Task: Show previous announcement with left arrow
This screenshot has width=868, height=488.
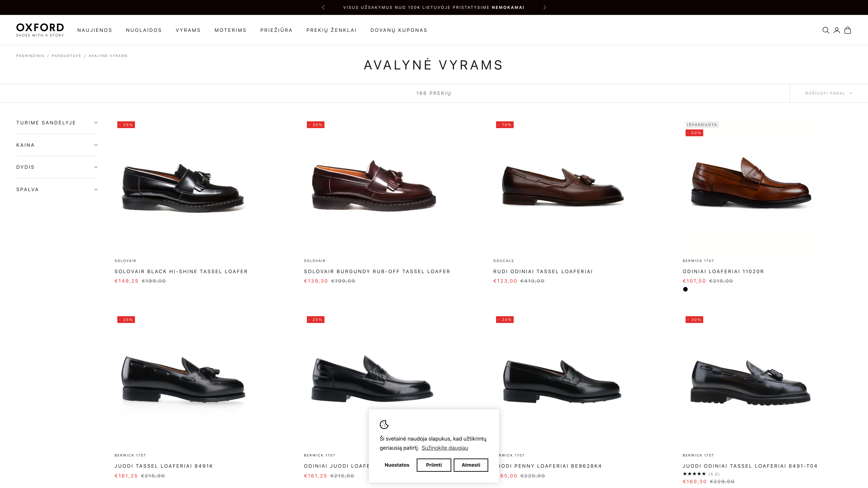Action: click(x=323, y=7)
